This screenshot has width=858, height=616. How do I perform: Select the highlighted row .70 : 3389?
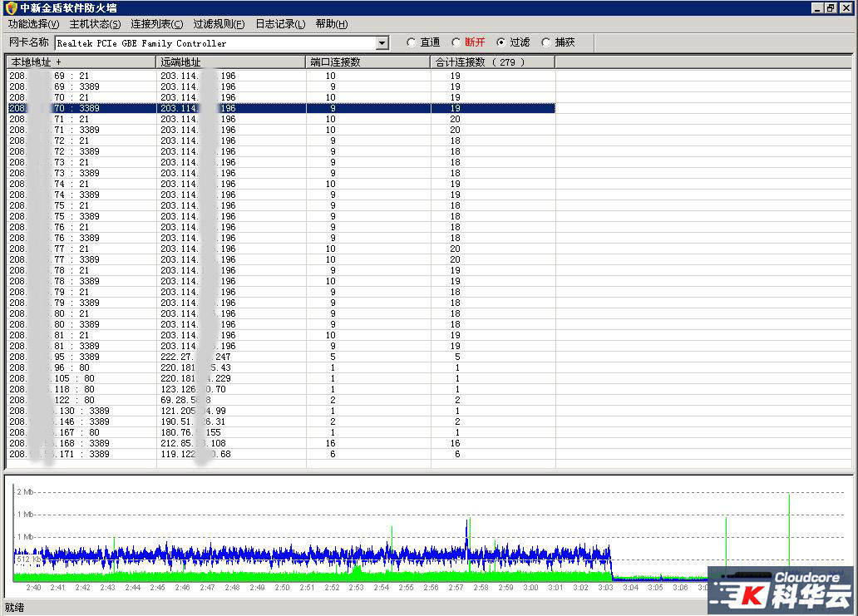(281, 108)
